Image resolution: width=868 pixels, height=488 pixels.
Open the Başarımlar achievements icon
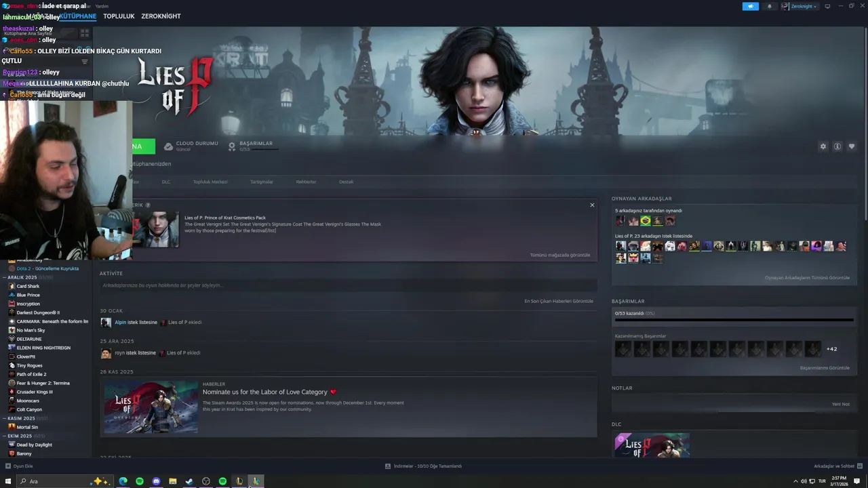pos(232,146)
